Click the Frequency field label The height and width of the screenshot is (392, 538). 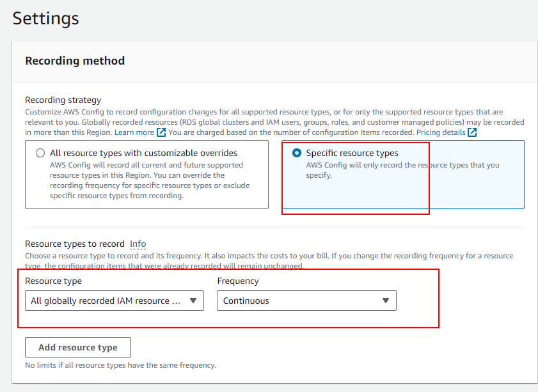(238, 281)
